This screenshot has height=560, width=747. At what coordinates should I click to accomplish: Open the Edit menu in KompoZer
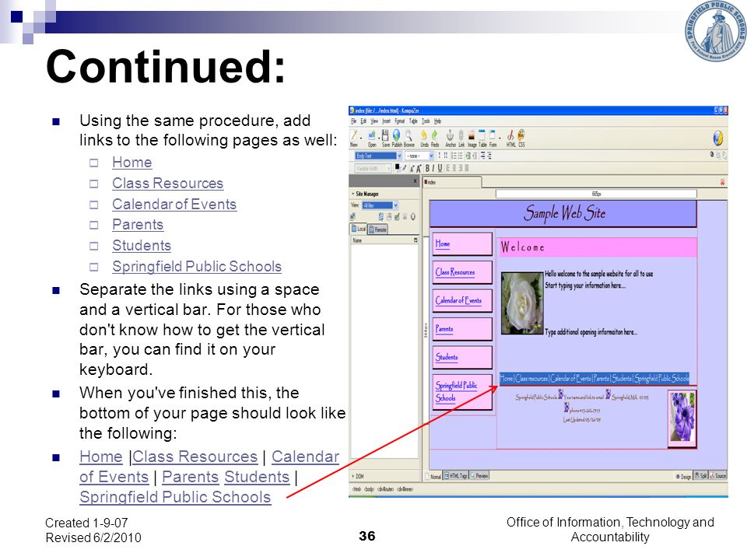click(x=363, y=121)
